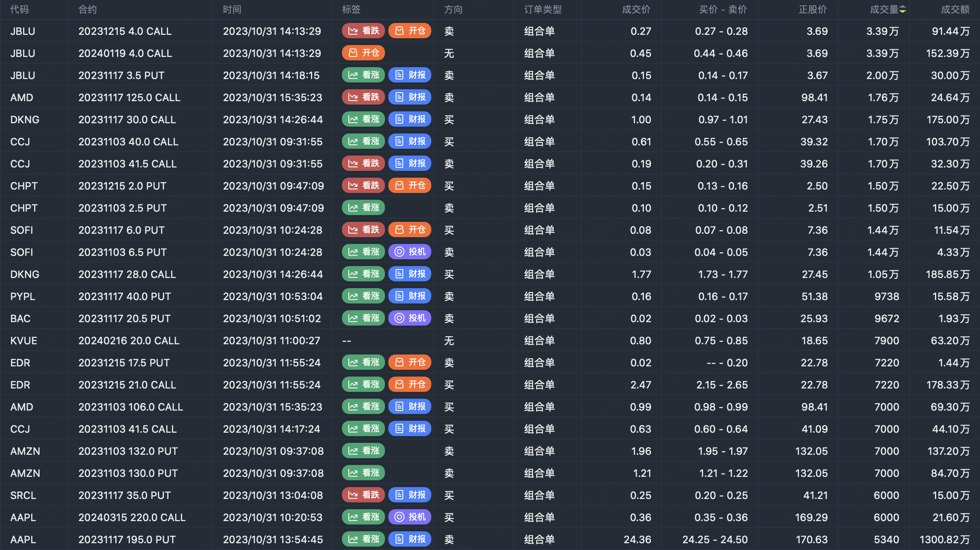Click bid-ask value 24.25 - 24.50
The image size is (980, 550).
coord(715,539)
